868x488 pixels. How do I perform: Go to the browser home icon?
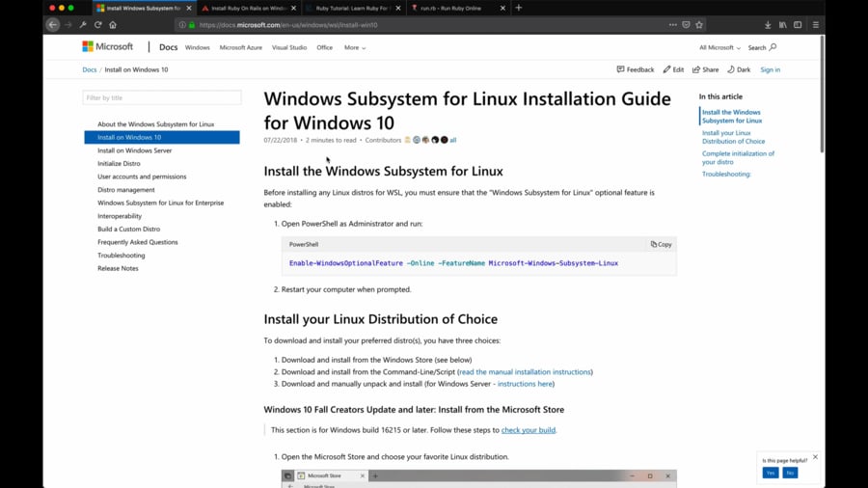pyautogui.click(x=113, y=25)
